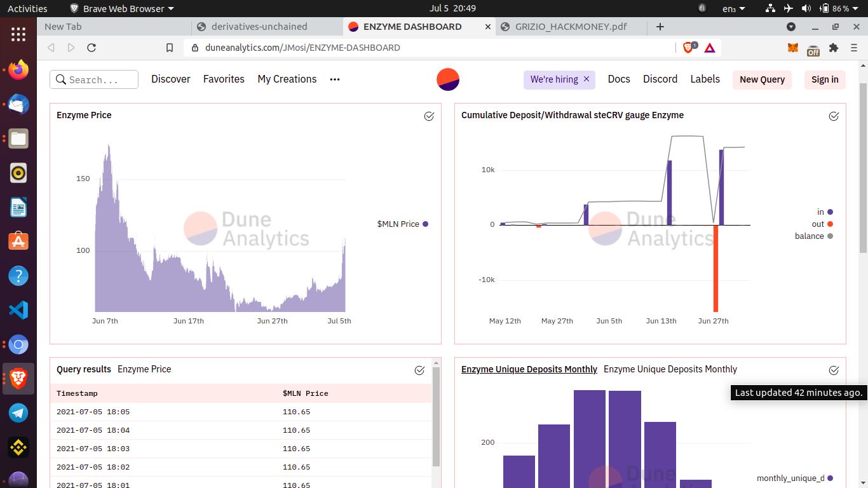The image size is (868, 488).
Task: Open a new browser tab
Action: (x=660, y=27)
